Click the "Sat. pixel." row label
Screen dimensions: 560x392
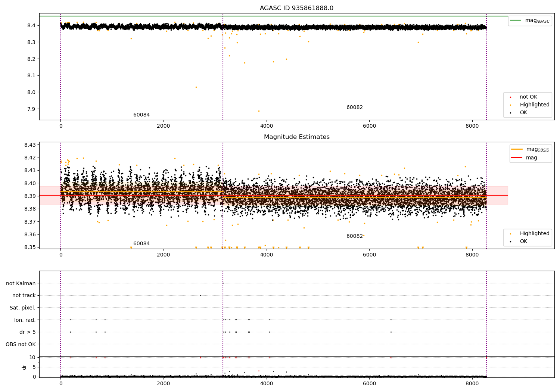coord(23,308)
